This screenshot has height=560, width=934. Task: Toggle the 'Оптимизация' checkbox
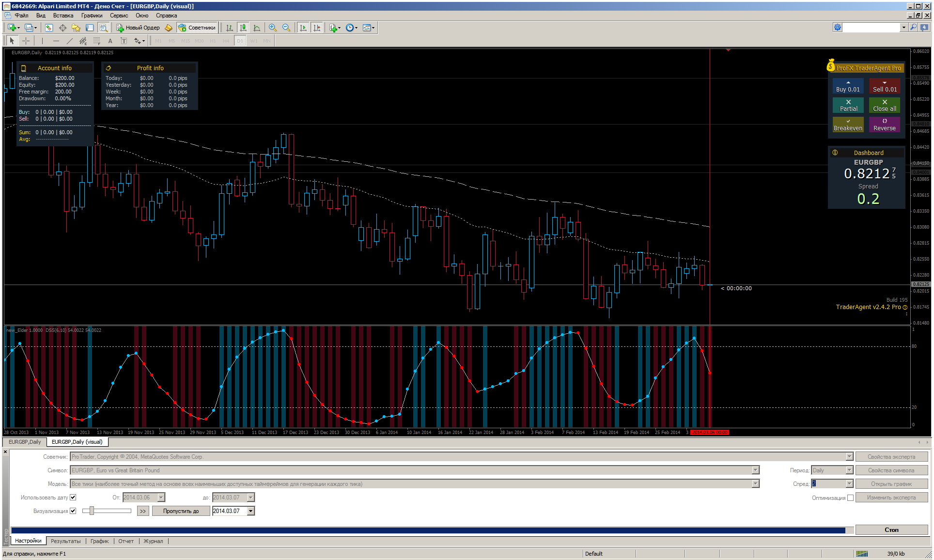coord(850,498)
